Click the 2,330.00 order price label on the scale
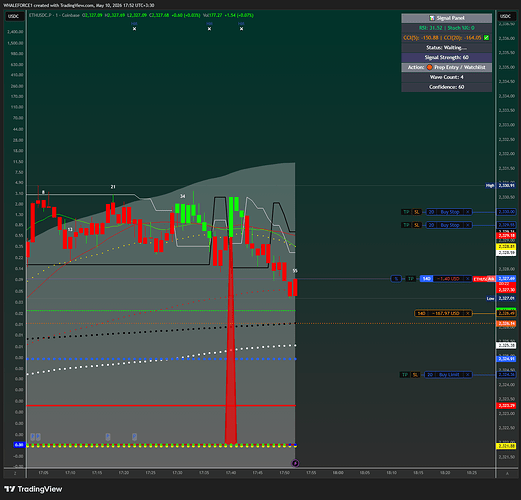This screenshot has width=521, height=500. pyautogui.click(x=506, y=212)
